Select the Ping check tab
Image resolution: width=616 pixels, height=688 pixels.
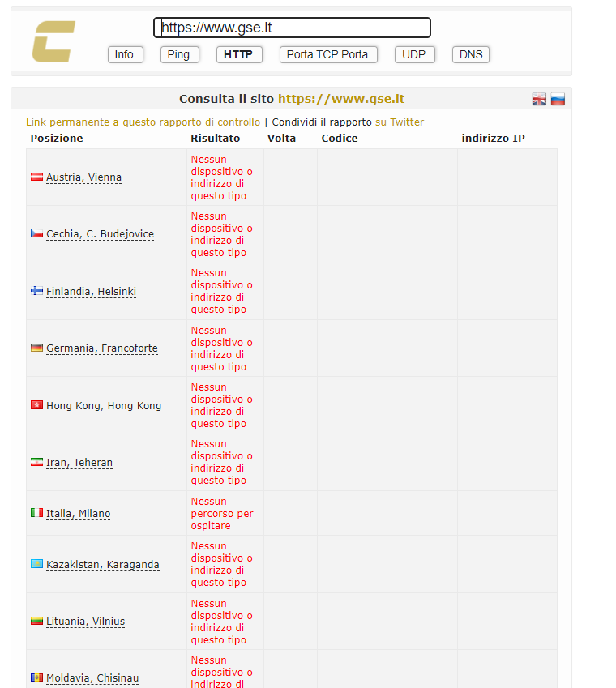(179, 54)
